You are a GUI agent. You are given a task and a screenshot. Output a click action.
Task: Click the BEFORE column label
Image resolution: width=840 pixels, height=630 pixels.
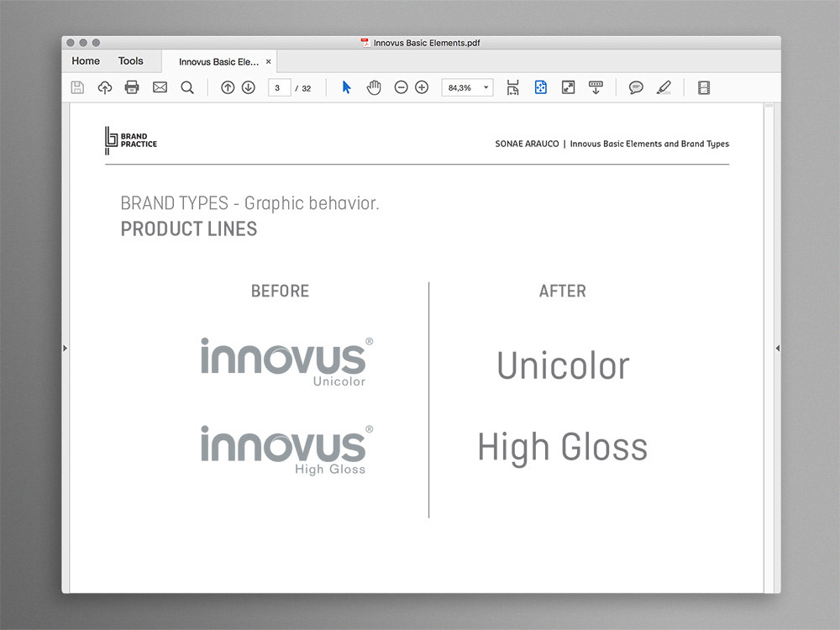coord(281,291)
